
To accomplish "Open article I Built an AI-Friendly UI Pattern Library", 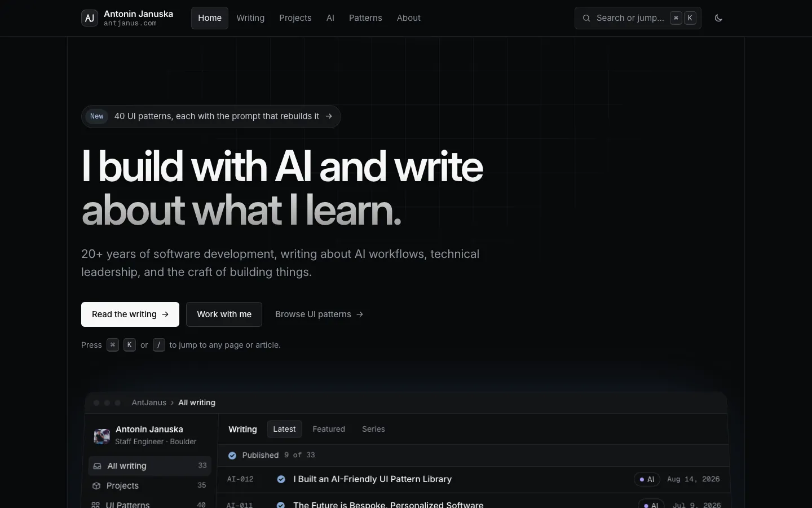I will tap(373, 479).
